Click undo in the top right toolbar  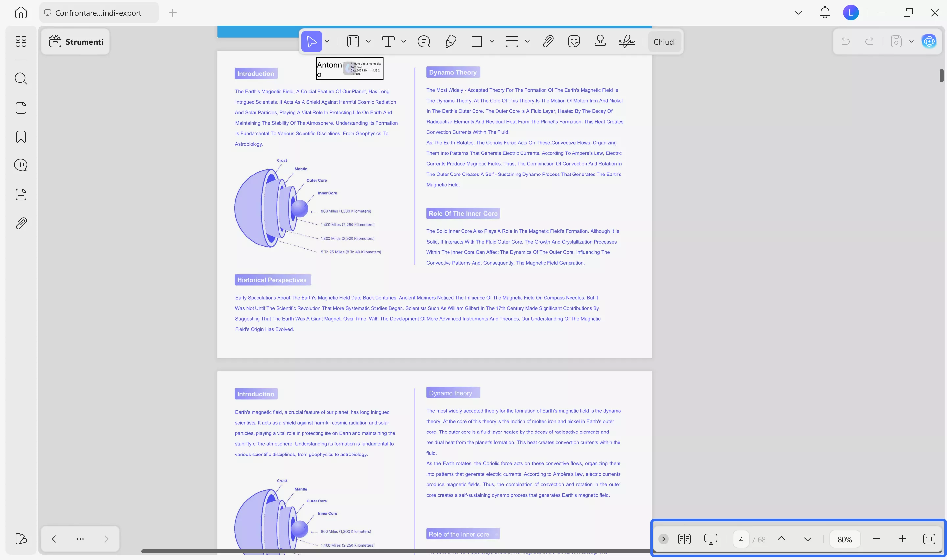846,41
